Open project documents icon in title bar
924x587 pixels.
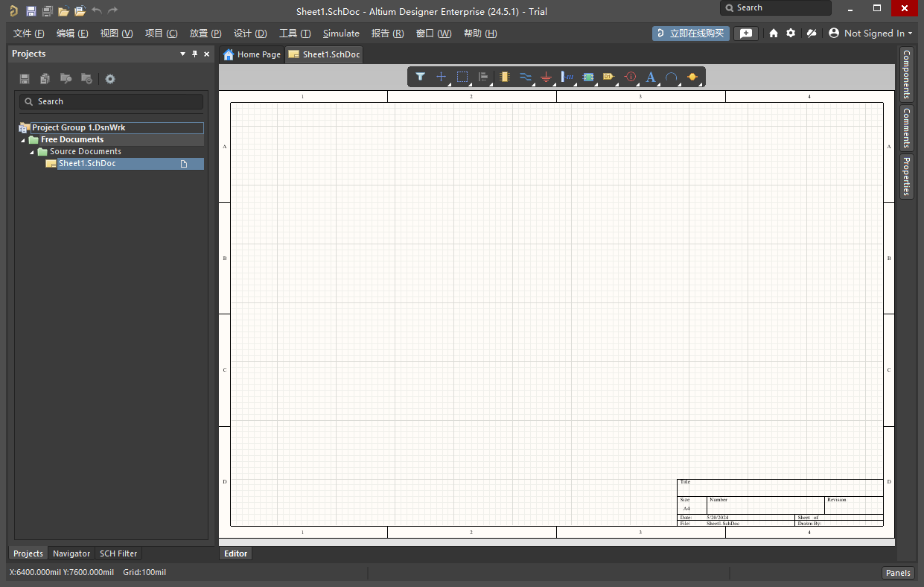[x=80, y=11]
